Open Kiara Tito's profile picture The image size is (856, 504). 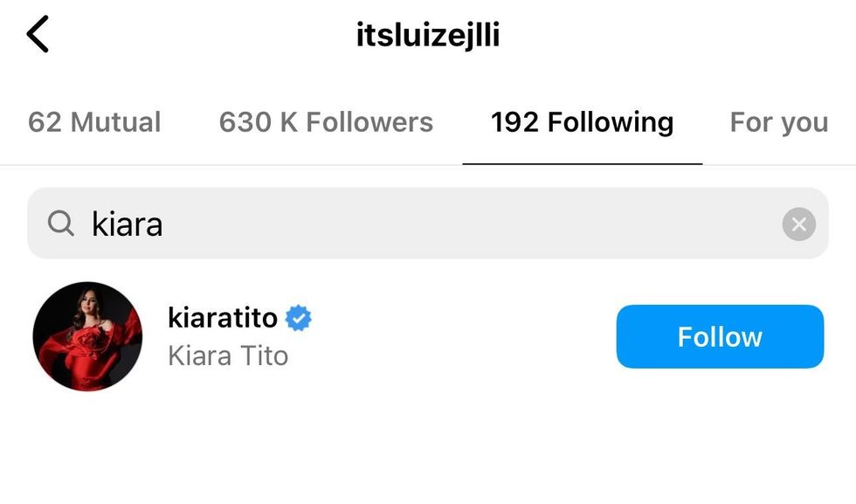click(x=87, y=336)
